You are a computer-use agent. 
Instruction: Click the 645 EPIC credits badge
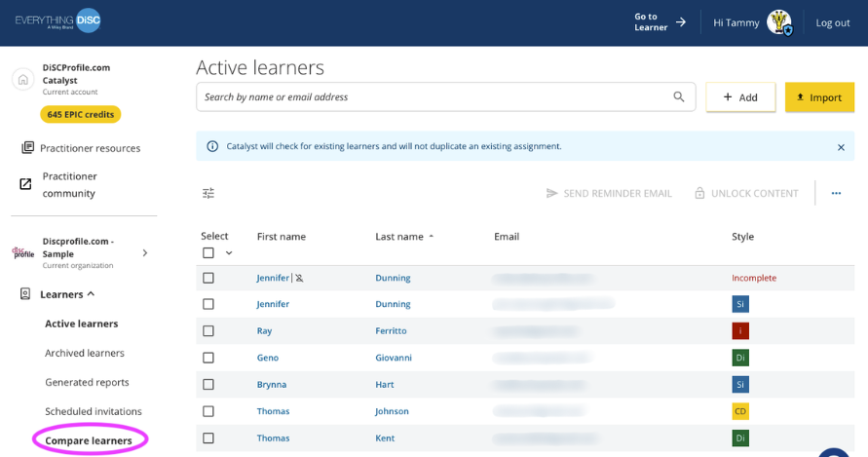click(x=81, y=115)
